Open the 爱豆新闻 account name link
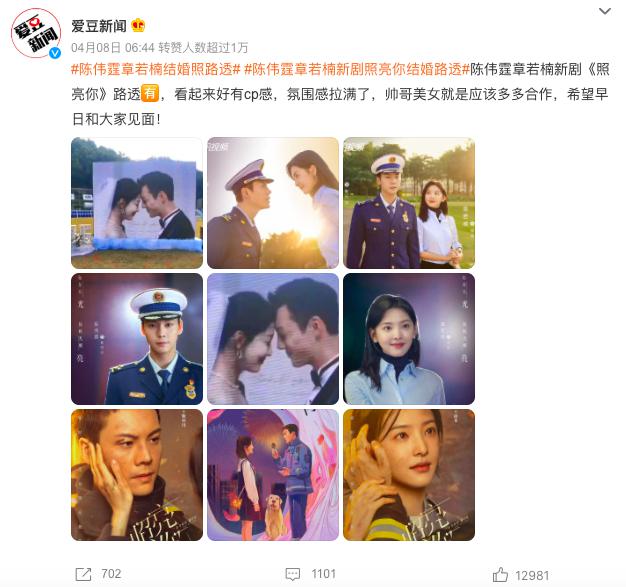Viewport: 626px width, 587px height. pyautogui.click(x=99, y=26)
